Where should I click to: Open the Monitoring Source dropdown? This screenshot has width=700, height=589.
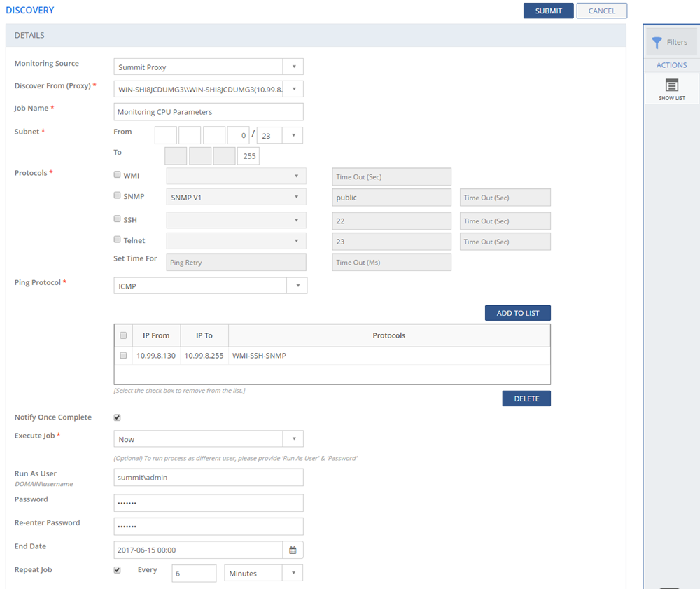[294, 67]
